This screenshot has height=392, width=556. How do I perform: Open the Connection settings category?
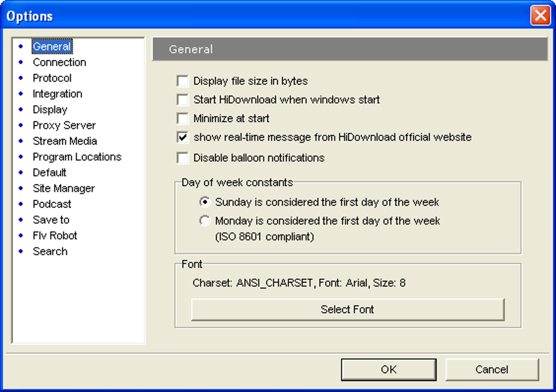point(59,63)
